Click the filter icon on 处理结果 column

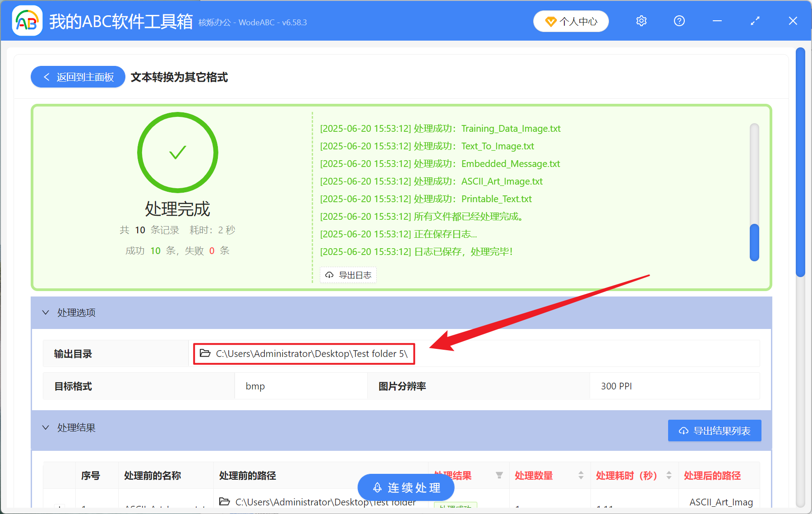[500, 475]
